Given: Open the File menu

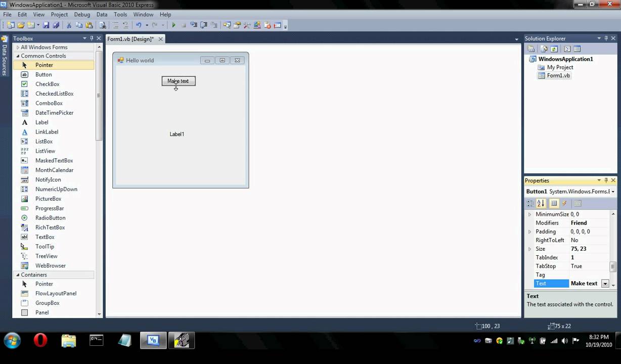Looking at the screenshot, I should click(7, 14).
